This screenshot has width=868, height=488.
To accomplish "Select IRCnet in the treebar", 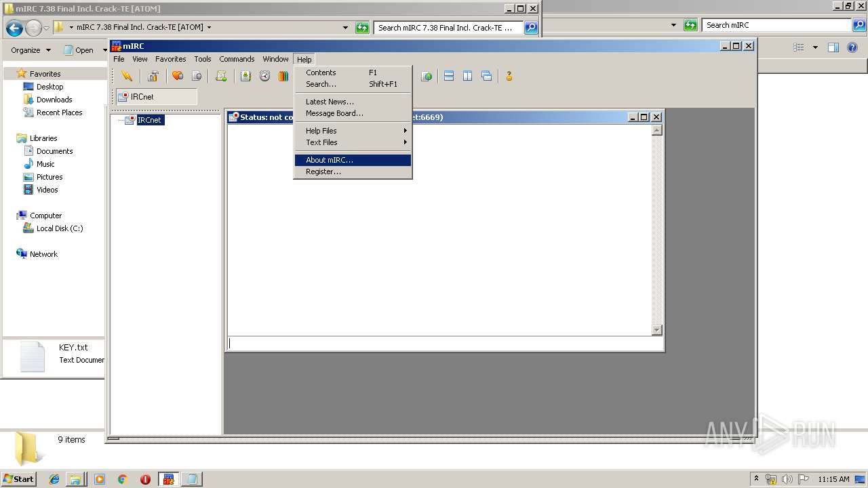I will click(x=150, y=120).
